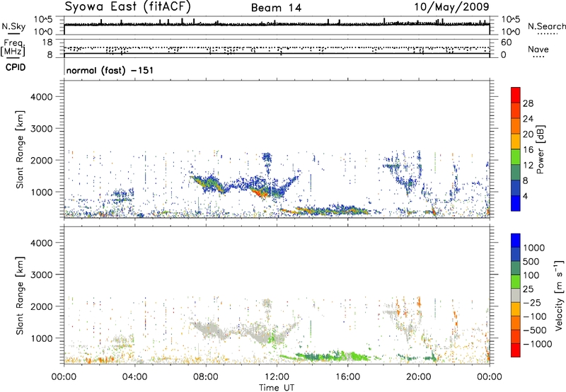
Task: Click the gray velocity scatter near 08:30
Action: pyautogui.click(x=209, y=330)
